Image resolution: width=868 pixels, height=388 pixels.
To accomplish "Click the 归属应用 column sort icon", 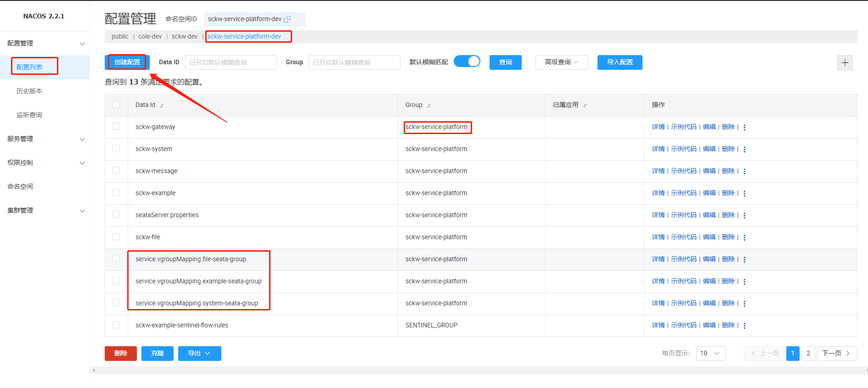I will pyautogui.click(x=585, y=106).
